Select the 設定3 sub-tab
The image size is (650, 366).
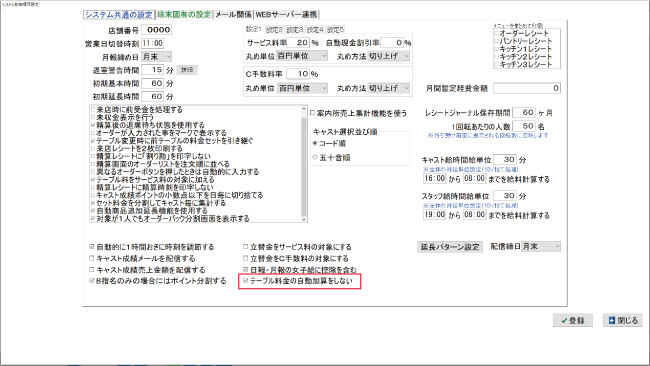295,30
